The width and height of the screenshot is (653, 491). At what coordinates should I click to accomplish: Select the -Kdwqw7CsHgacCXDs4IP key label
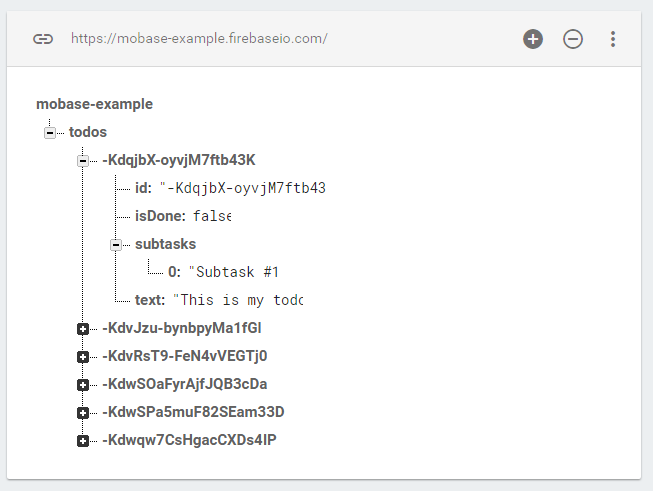coord(189,440)
